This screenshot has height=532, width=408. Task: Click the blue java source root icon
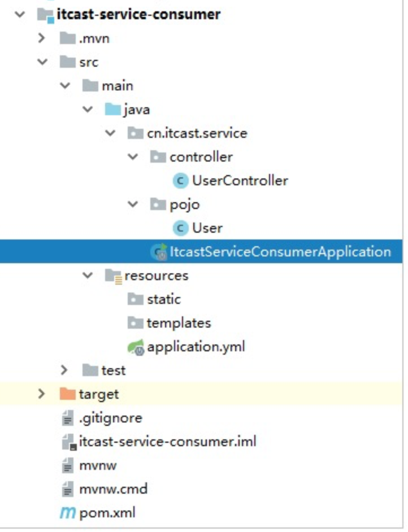coord(112,109)
